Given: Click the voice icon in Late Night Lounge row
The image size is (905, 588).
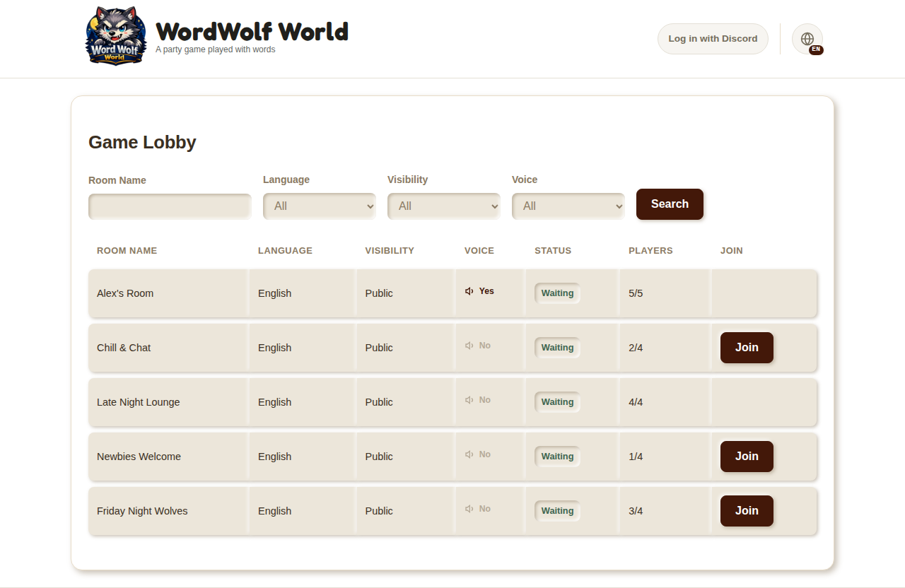Looking at the screenshot, I should 469,400.
